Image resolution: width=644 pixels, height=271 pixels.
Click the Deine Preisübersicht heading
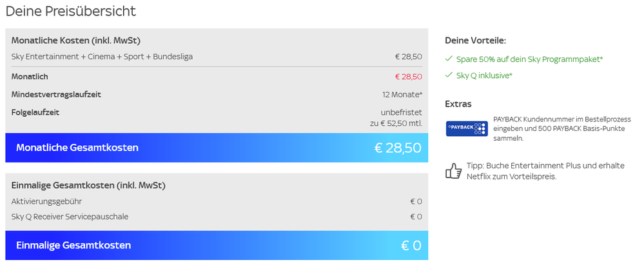point(70,11)
